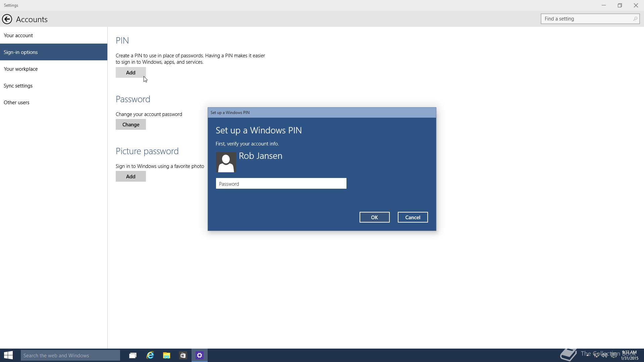This screenshot has height=362, width=644.
Task: Open Your workplace settings page
Action: [54, 69]
